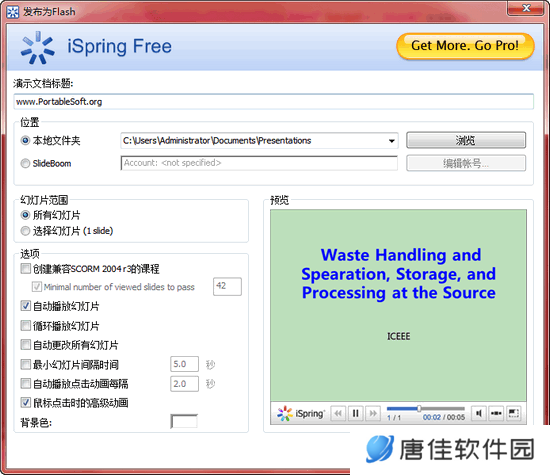Viewport: 550px width, 475px height.
Task: Click the slide view mode icon in player
Action: click(496, 413)
